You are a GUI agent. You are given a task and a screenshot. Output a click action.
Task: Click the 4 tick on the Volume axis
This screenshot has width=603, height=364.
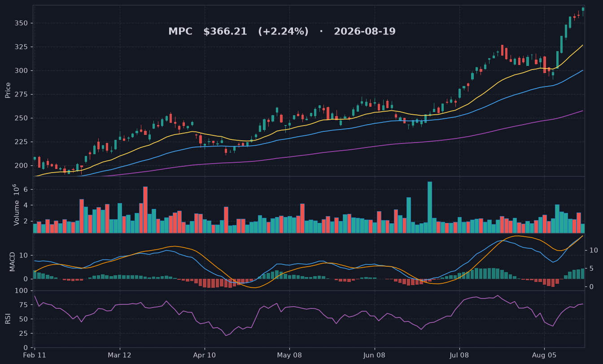[26, 206]
